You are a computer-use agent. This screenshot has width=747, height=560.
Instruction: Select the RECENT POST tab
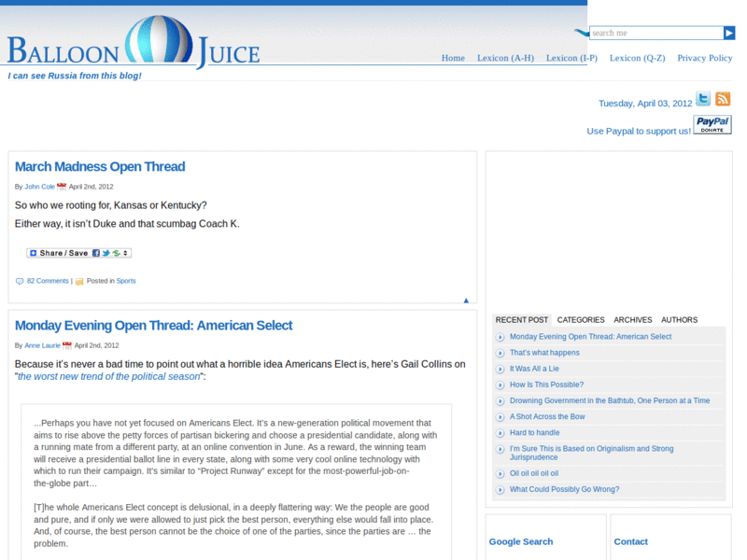(522, 320)
